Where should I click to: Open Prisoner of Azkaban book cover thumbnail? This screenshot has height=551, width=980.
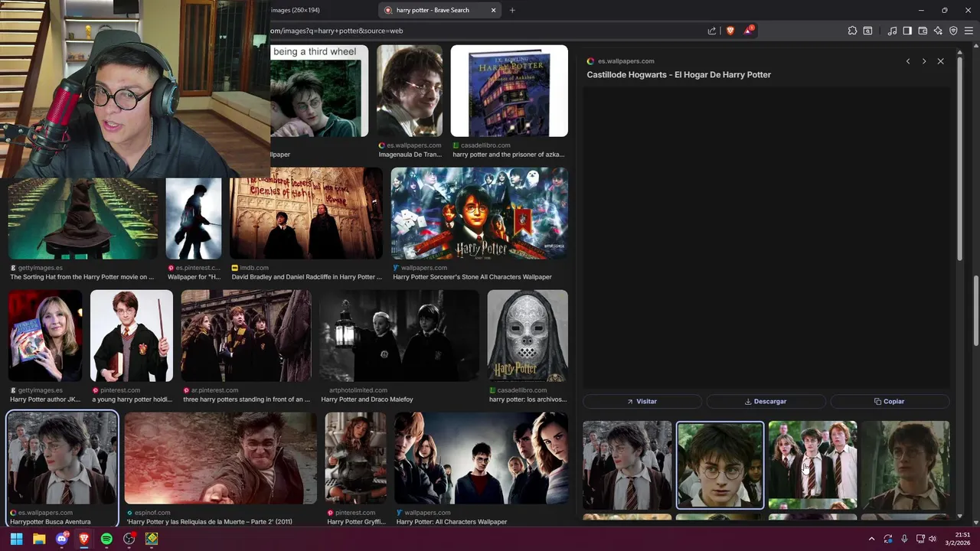pyautogui.click(x=509, y=91)
